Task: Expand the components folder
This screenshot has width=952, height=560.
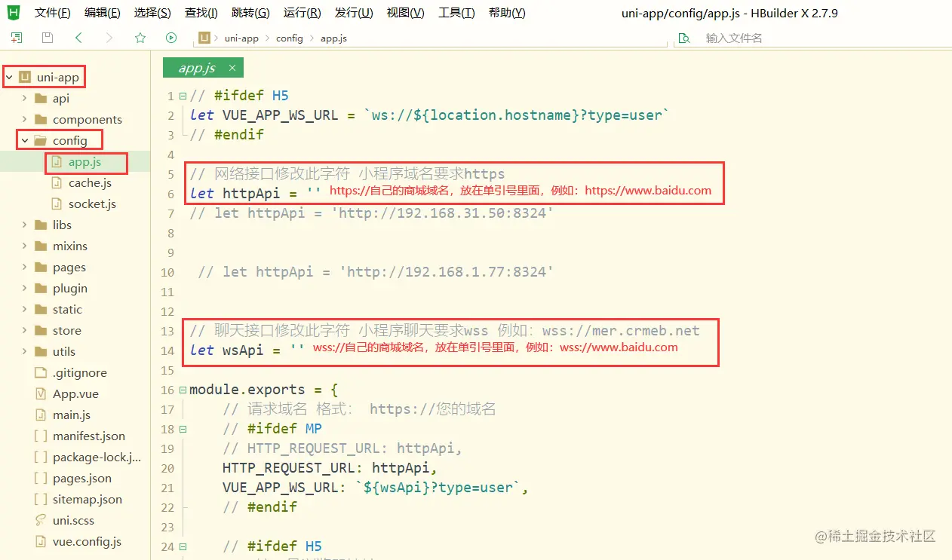Action: click(x=25, y=119)
